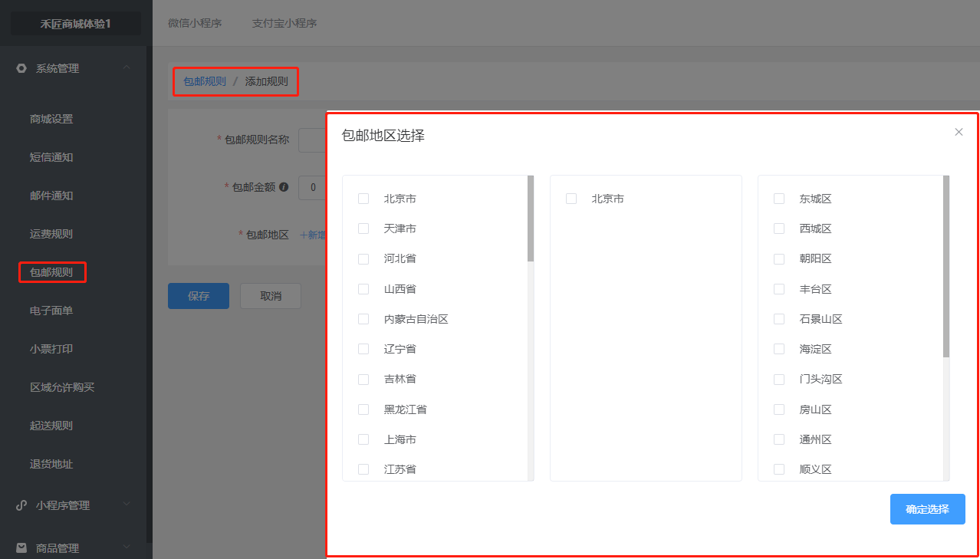
Task: Check the 河北省 checkbox
Action: (363, 258)
